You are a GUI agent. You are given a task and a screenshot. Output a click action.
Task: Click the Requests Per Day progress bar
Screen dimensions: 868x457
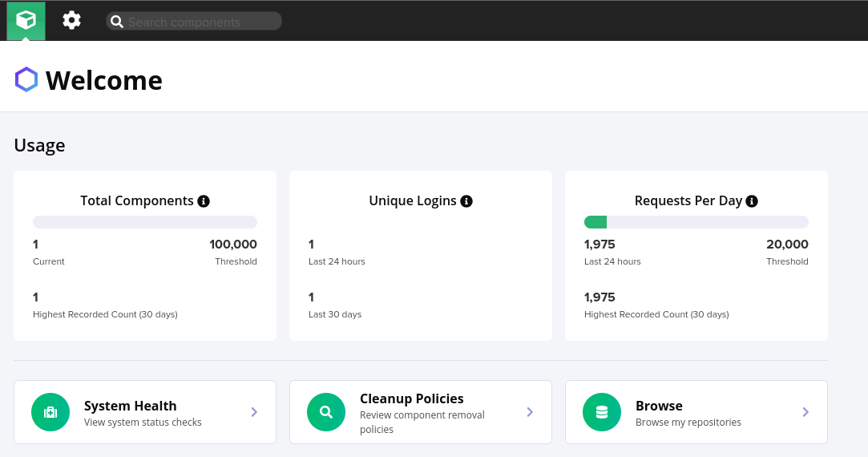tap(696, 222)
